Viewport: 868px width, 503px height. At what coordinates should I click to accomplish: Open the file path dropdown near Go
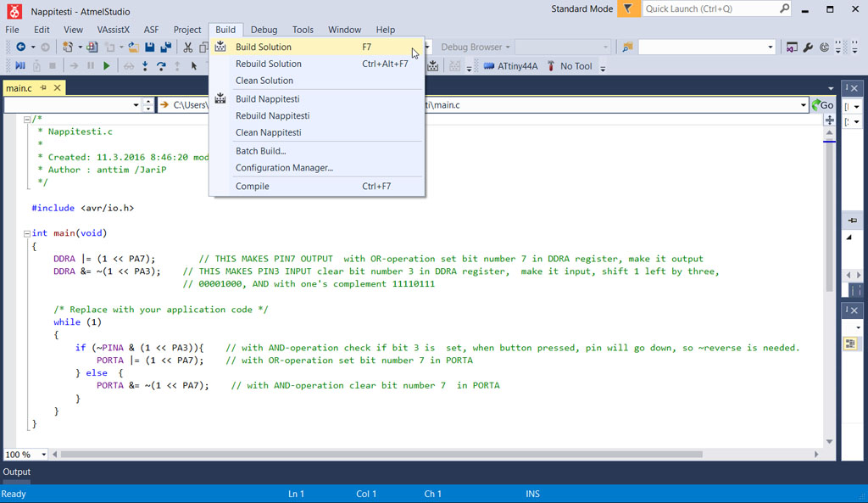click(x=804, y=104)
